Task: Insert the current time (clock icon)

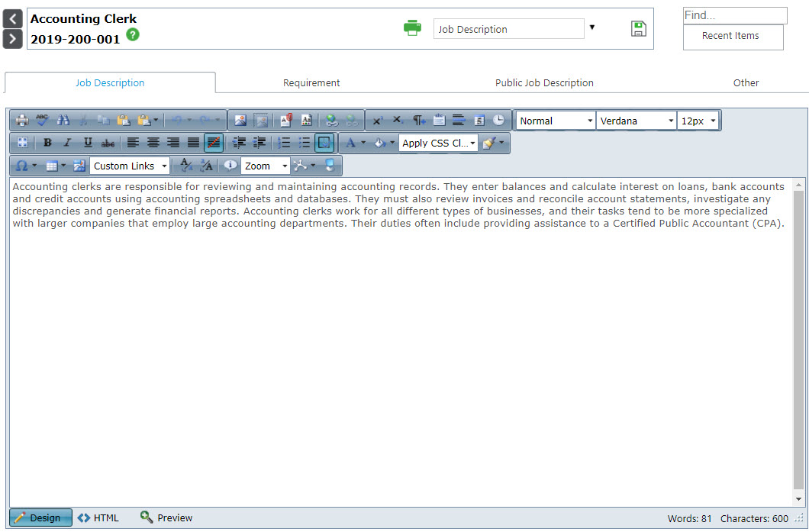Action: 498,120
